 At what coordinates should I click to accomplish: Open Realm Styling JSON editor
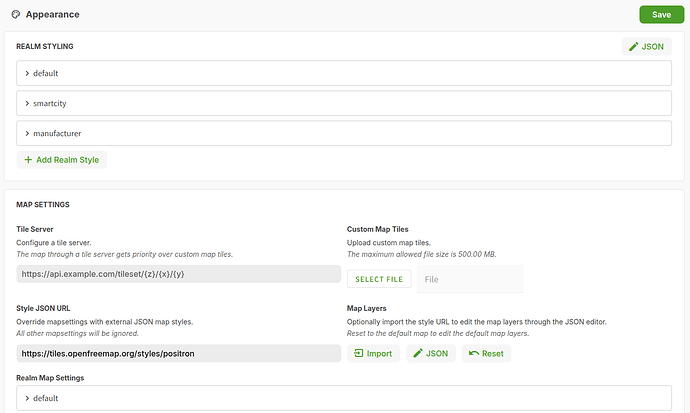(646, 47)
